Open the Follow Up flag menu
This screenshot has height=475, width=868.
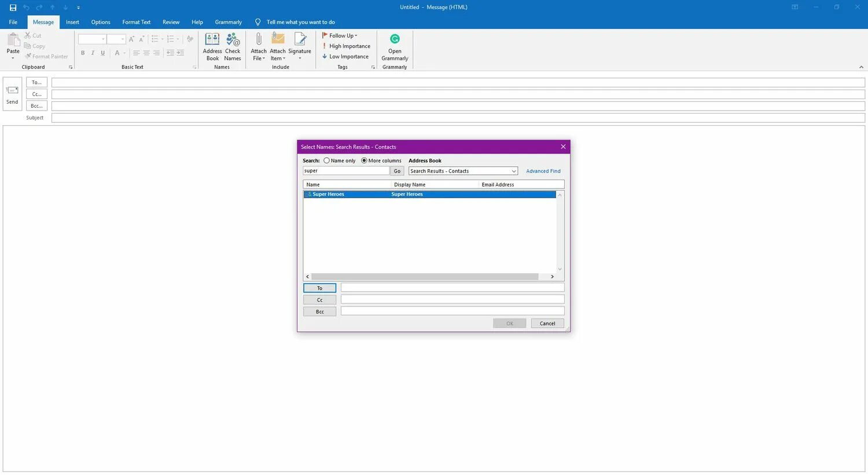click(340, 35)
